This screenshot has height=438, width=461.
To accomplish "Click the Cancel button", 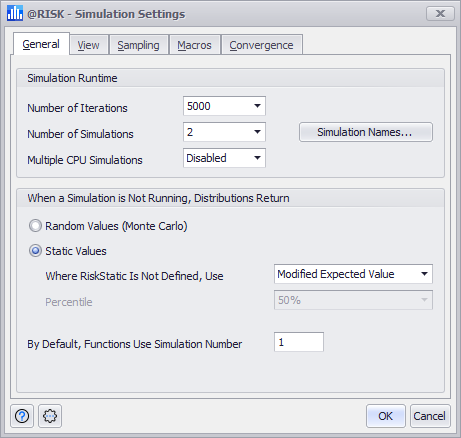I will tap(430, 416).
